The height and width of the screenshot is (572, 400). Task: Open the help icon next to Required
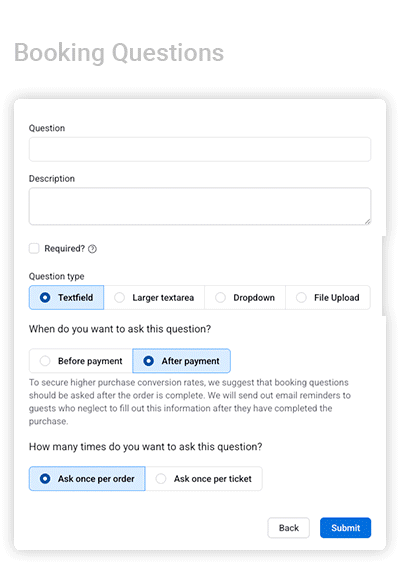[x=93, y=249]
